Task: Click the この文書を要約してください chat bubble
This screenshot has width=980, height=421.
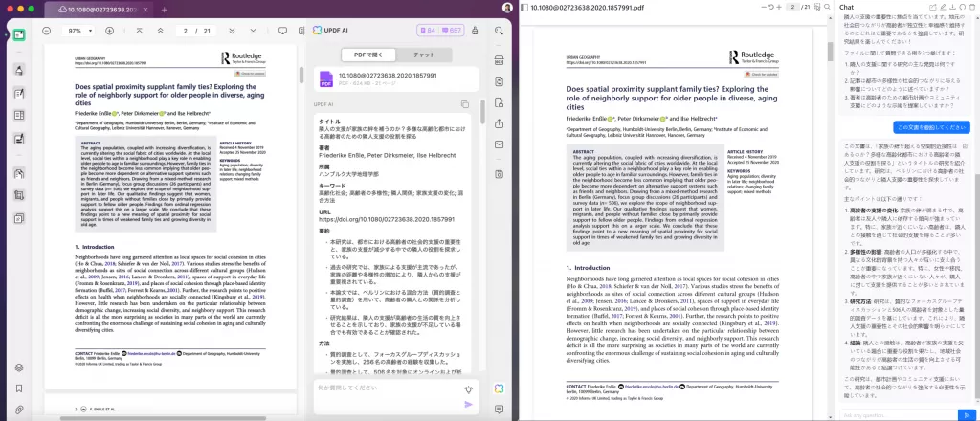Action: (930, 127)
